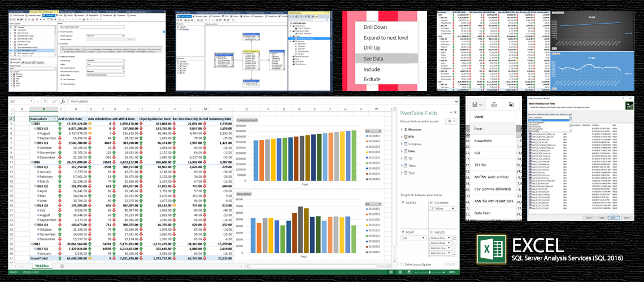The image size is (644, 282).
Task: Click Cancel in Data Connection Wizard
Action: pyautogui.click(x=588, y=218)
